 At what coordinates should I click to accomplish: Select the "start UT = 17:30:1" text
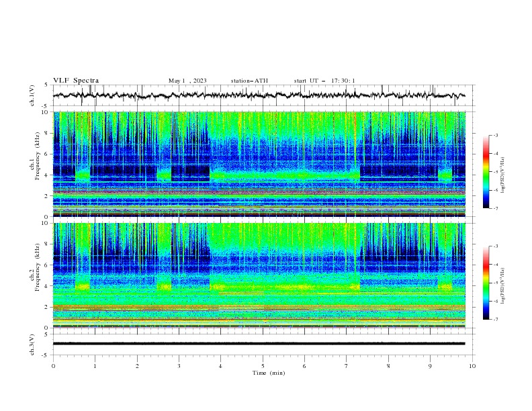[324, 81]
